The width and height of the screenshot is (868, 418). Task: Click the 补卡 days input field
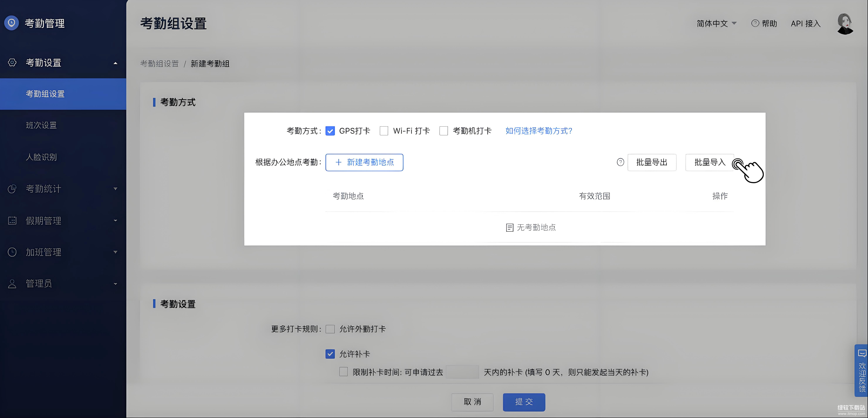click(462, 372)
